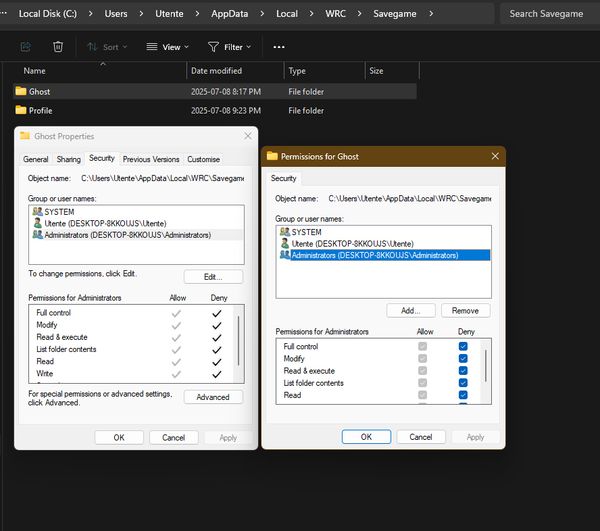Viewport: 600px width, 531px height.
Task: Click the permissions list scrollbar in Permissions dialog
Action: coord(487,365)
